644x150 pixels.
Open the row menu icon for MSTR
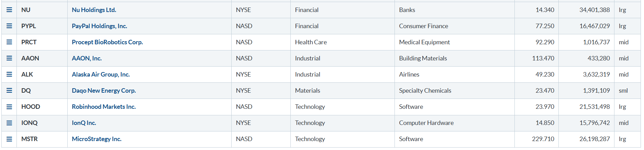coord(9,139)
